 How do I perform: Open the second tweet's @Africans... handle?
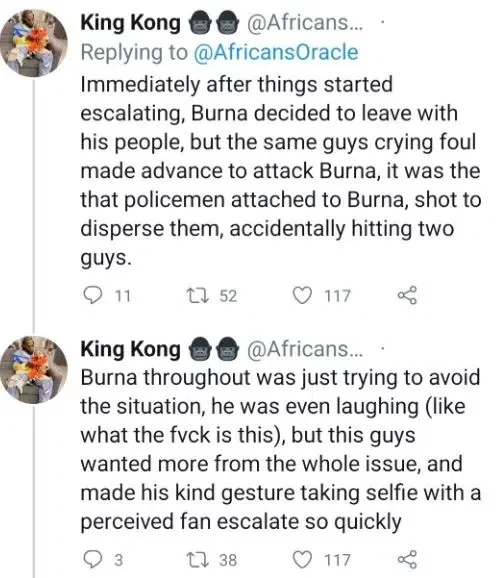305,349
